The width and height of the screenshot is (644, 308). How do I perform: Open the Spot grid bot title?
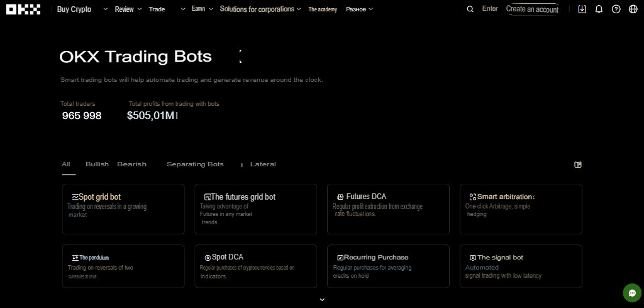pyautogui.click(x=100, y=197)
